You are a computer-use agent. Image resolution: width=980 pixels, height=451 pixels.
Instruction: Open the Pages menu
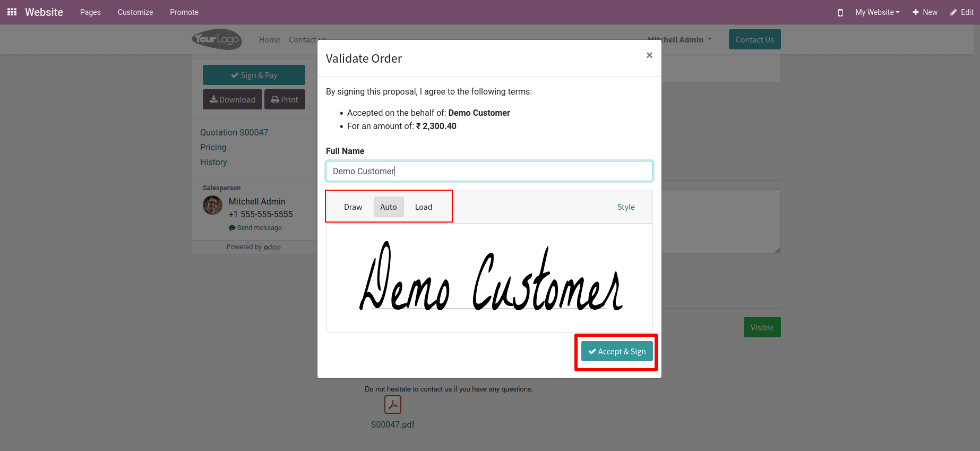click(90, 12)
